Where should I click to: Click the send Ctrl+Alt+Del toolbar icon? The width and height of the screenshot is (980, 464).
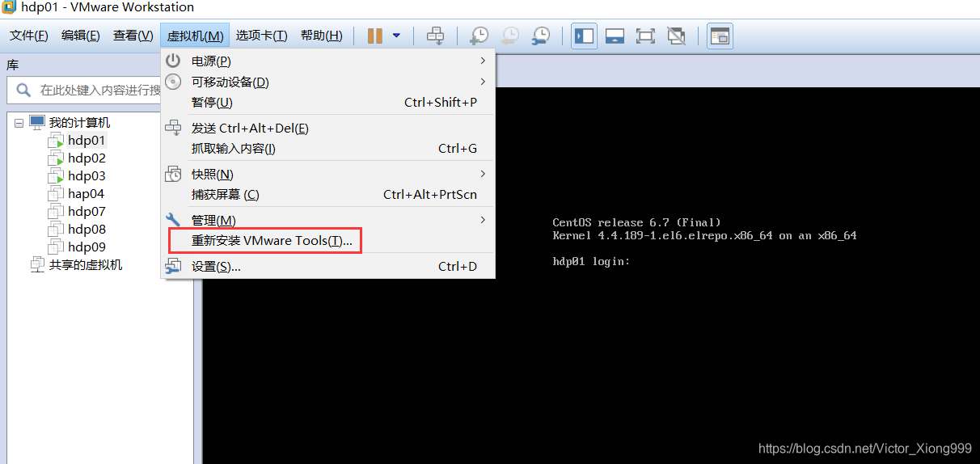coord(435,36)
